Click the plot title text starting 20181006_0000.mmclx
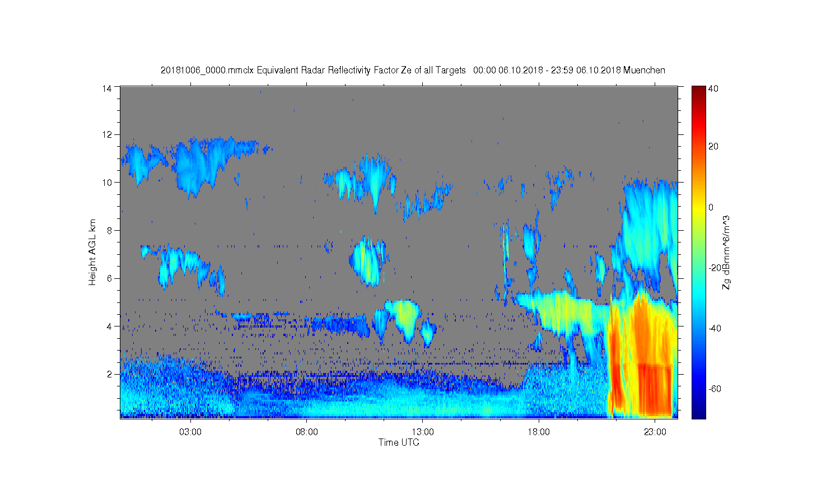840x504 pixels. point(413,71)
